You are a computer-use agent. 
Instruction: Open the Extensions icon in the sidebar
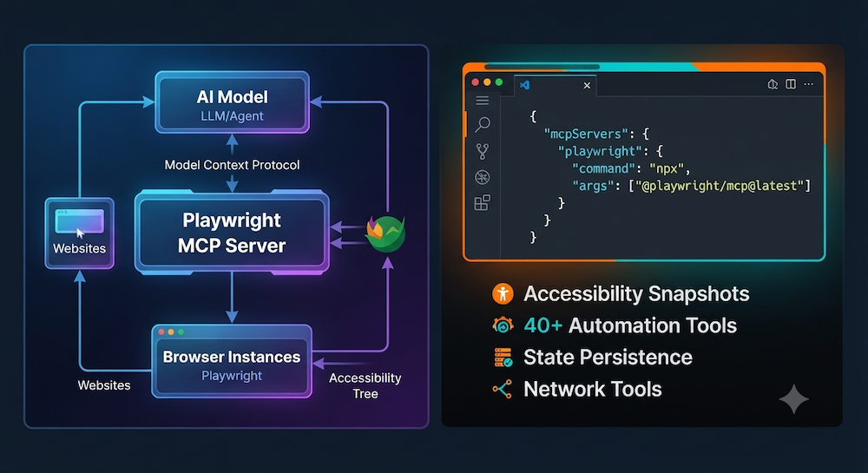coord(482,202)
